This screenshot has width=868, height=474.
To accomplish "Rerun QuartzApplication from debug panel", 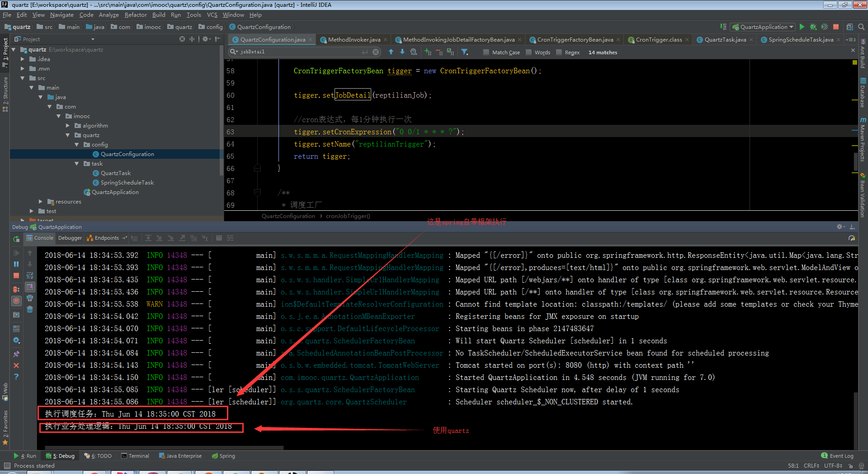I will (x=16, y=239).
